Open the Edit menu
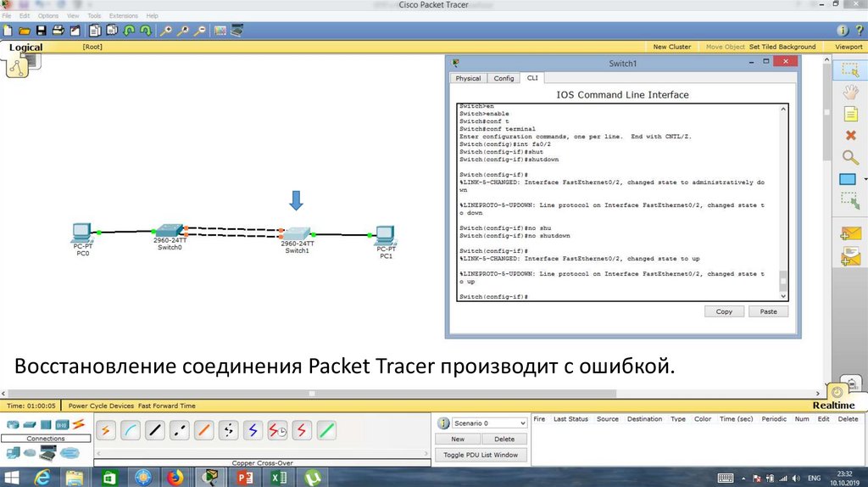 pyautogui.click(x=25, y=15)
